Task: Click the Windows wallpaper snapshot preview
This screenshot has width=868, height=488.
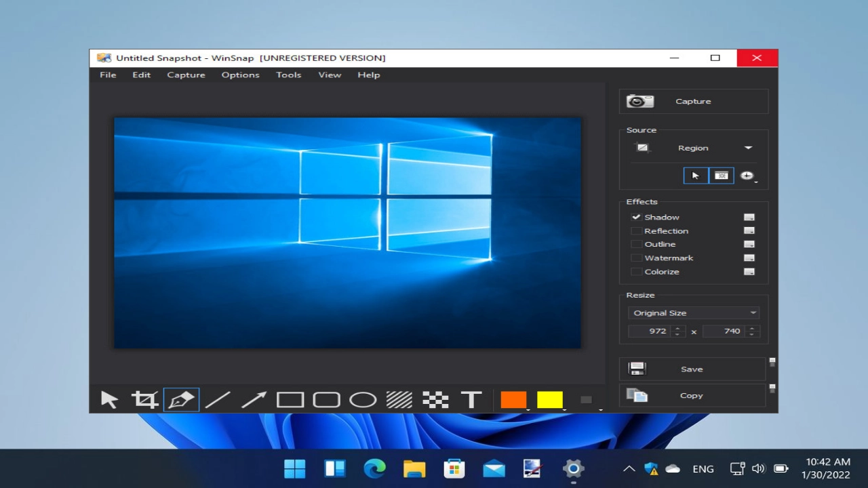Action: pos(347,233)
